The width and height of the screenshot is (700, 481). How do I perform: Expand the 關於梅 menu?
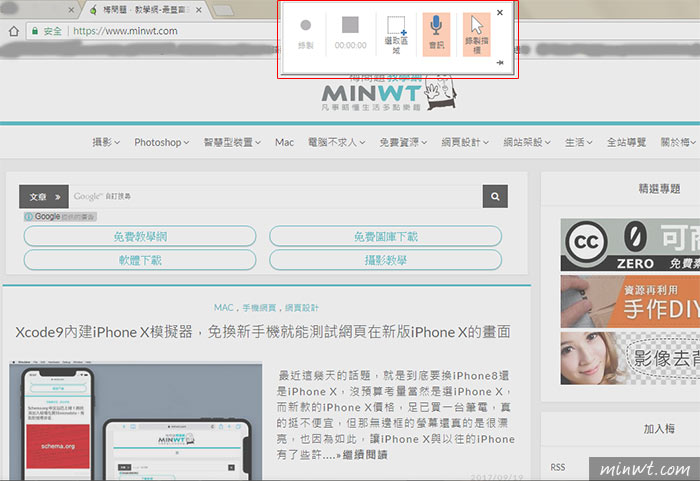point(678,142)
